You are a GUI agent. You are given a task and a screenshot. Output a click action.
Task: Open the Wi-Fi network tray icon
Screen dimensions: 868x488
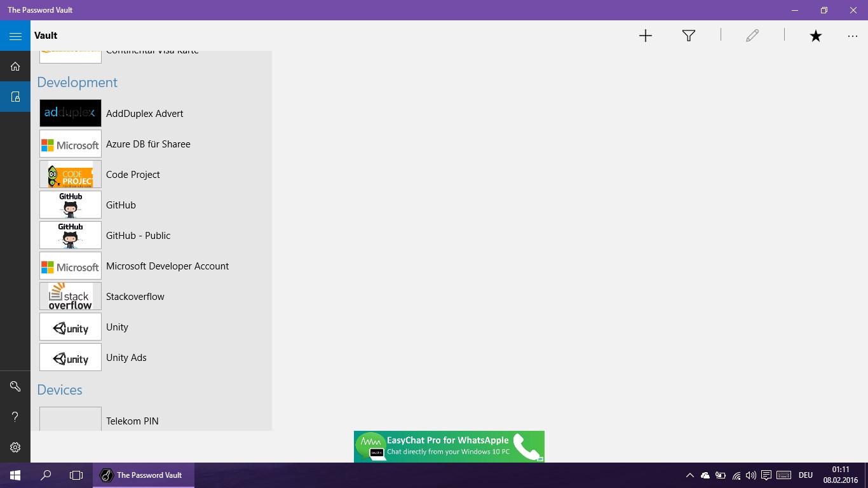(736, 475)
